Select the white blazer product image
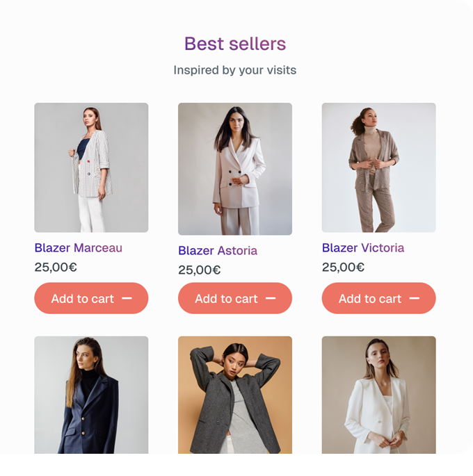The image size is (473, 476). click(x=378, y=395)
